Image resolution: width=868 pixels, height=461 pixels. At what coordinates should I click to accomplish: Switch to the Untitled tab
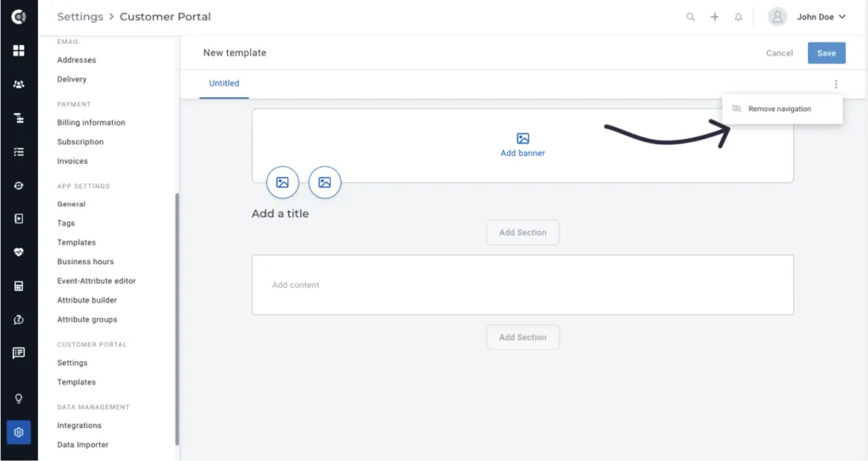[x=224, y=84]
